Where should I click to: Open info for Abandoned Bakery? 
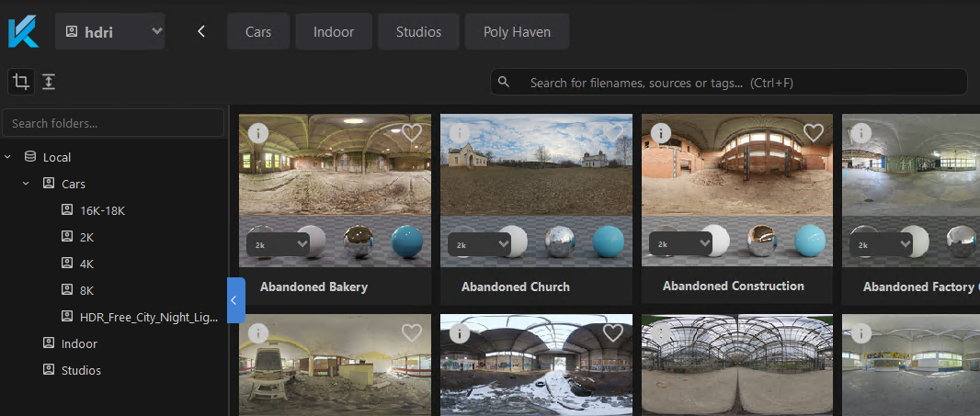258,133
